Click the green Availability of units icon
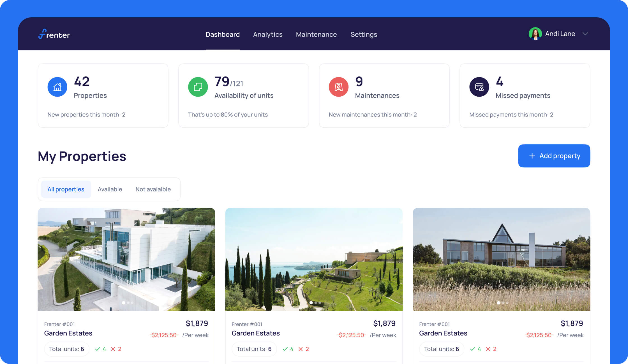This screenshot has height=364, width=628. click(x=198, y=87)
